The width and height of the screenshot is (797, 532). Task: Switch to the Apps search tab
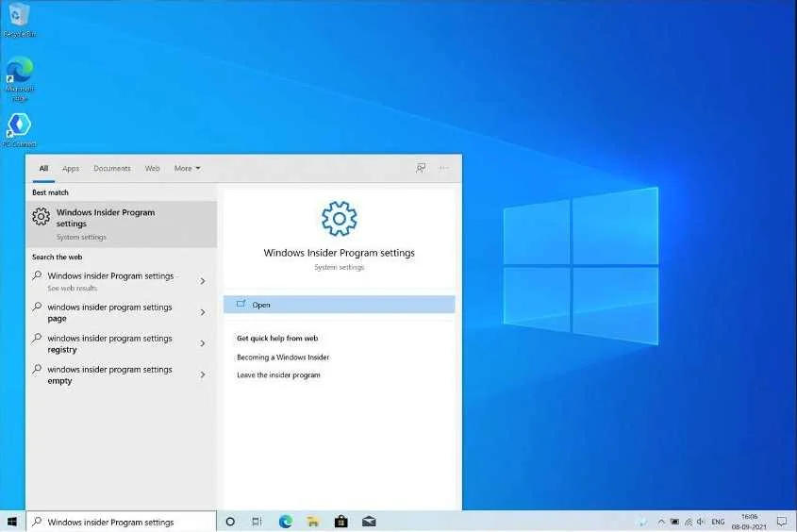[71, 168]
